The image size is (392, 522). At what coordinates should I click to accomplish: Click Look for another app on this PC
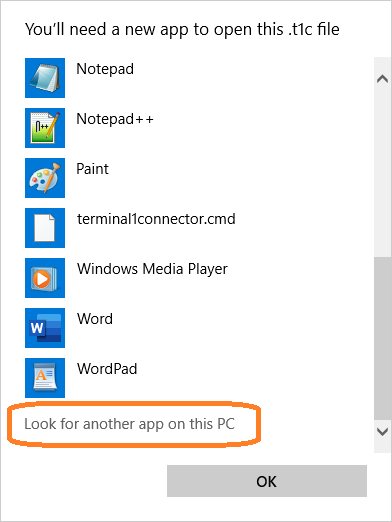(130, 424)
